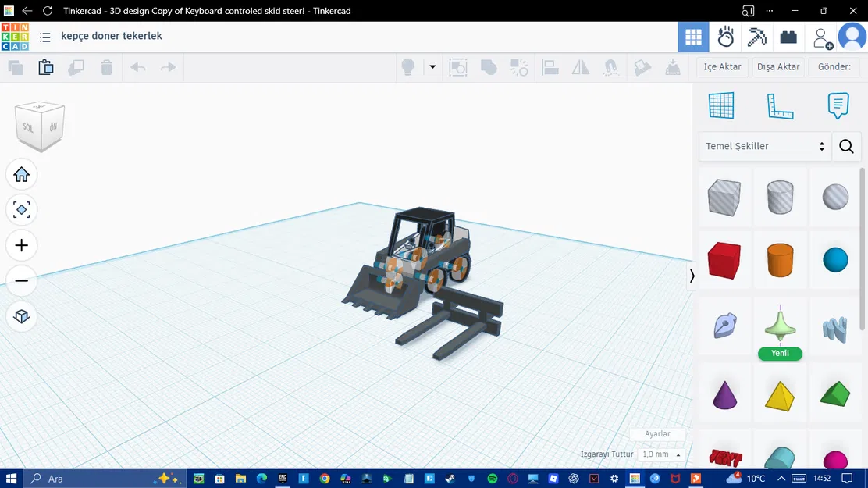Select the red box shape thumbnail
The image size is (868, 488).
(724, 260)
